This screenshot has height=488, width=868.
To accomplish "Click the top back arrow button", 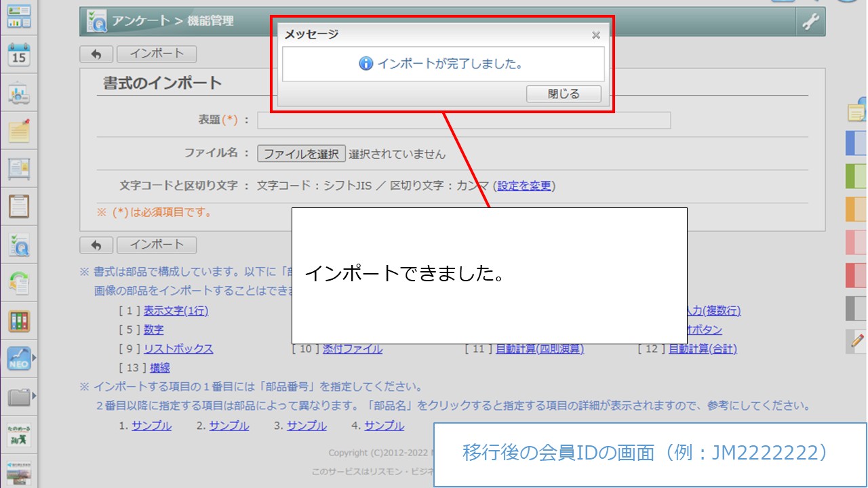I will [96, 54].
